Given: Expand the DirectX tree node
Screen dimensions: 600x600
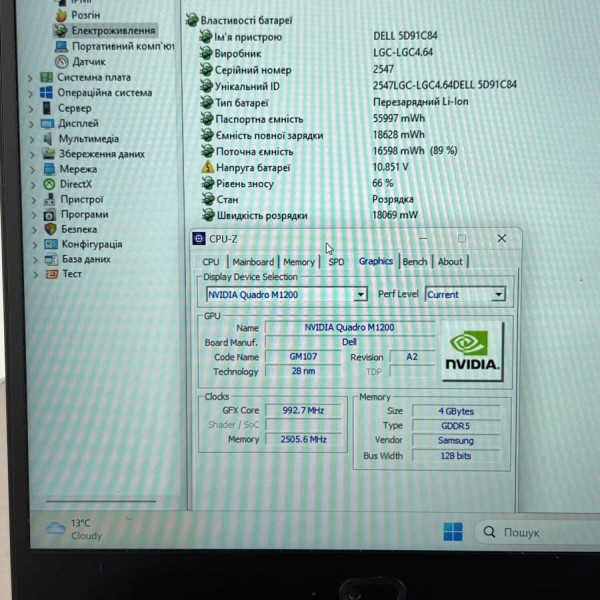Looking at the screenshot, I should [33, 185].
